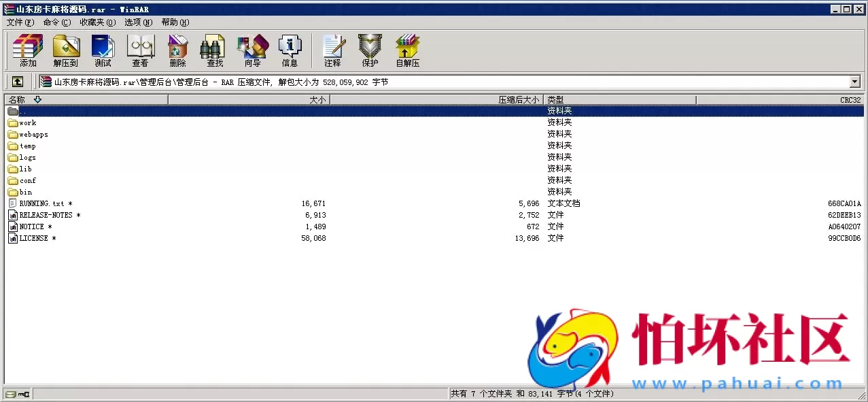Launch the 向导 (Wizard) icon
The image size is (868, 402).
tap(252, 49)
